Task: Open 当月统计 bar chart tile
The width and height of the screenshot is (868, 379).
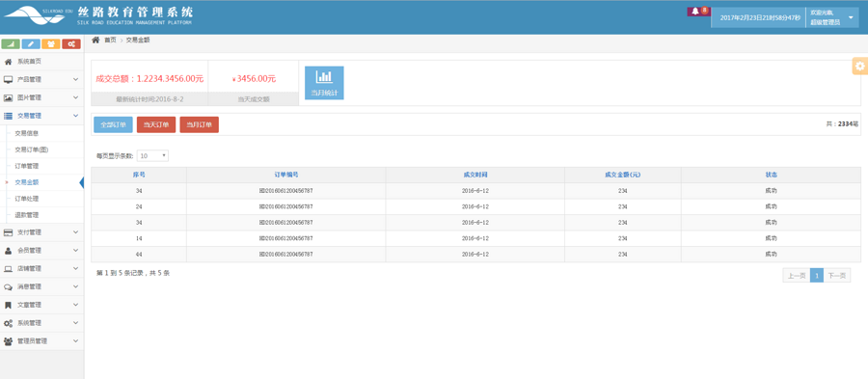Action: pyautogui.click(x=324, y=83)
